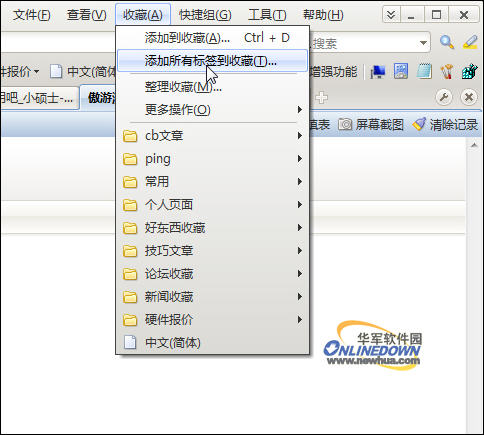Open the search box dropdown arrow

click(423, 43)
